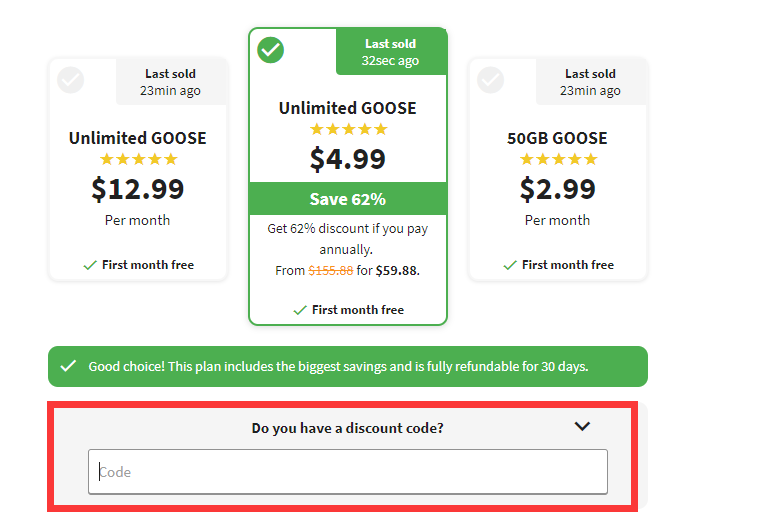Click First month free check on $4.99 plan
The image size is (765, 526).
(300, 310)
